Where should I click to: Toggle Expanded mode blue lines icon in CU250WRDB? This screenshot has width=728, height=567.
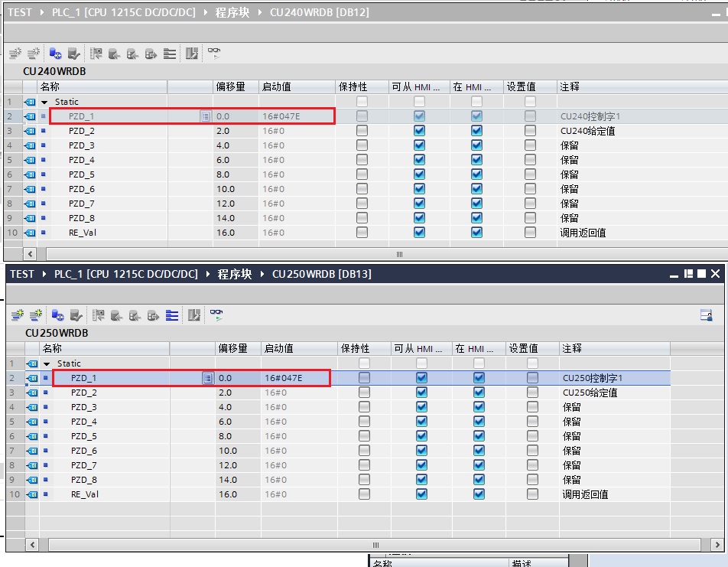click(172, 315)
